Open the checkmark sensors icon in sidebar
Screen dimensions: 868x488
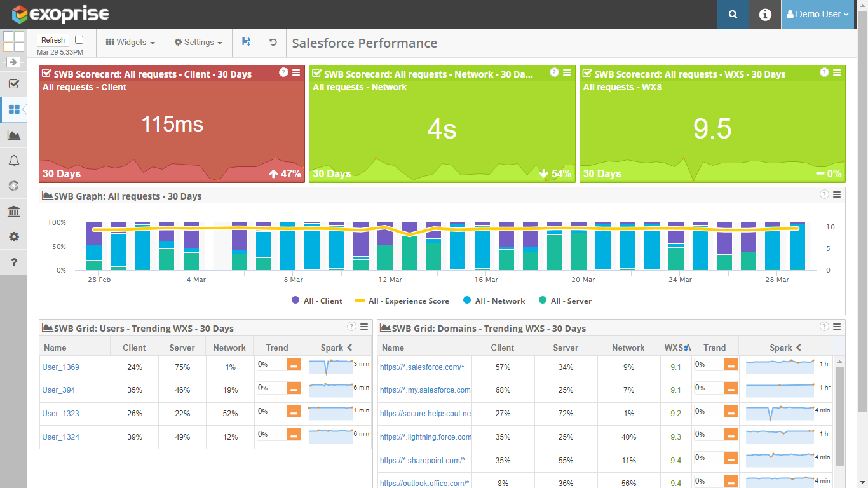(x=13, y=84)
